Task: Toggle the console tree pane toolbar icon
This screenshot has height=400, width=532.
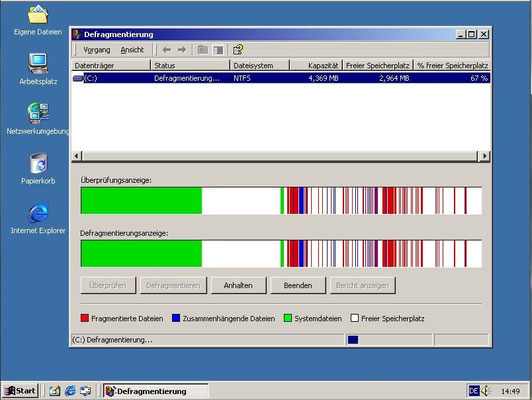Action: coord(218,50)
